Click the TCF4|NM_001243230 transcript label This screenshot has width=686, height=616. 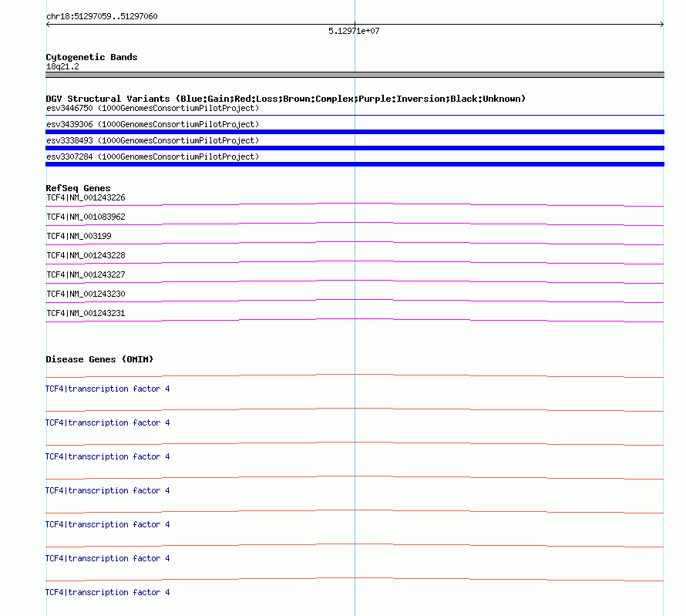tap(86, 294)
